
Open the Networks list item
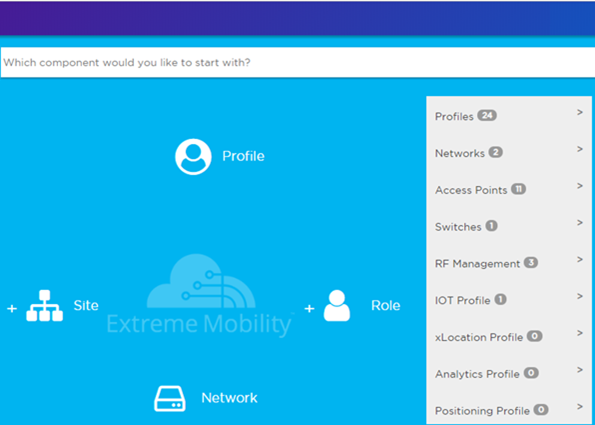pos(509,151)
